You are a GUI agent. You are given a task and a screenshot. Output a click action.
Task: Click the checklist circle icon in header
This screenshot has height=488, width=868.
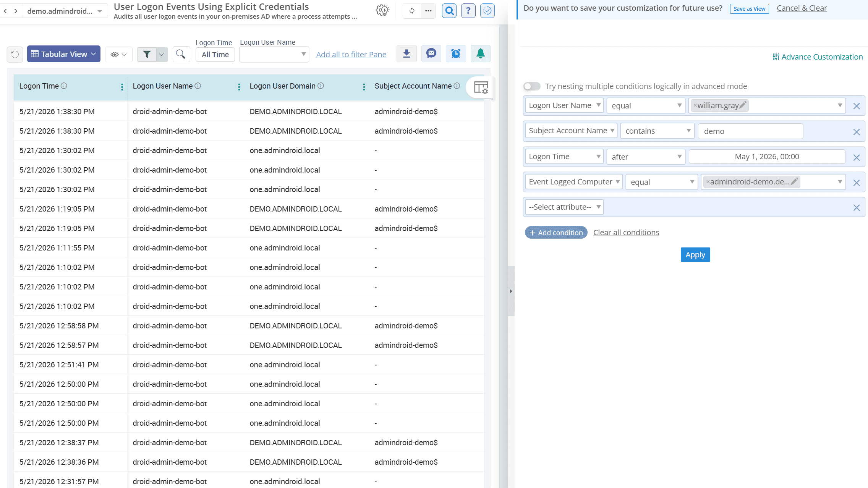(x=487, y=11)
